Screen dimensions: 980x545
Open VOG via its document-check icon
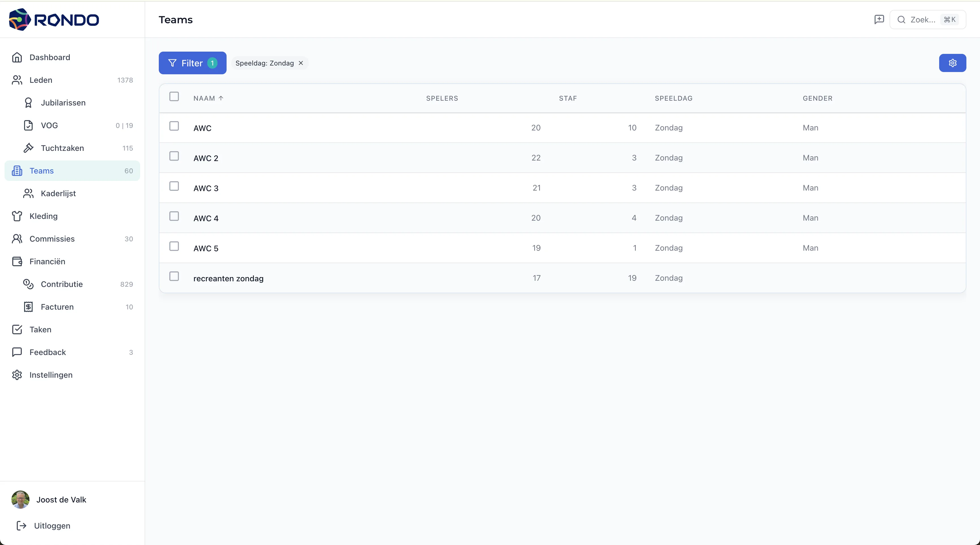pos(28,125)
